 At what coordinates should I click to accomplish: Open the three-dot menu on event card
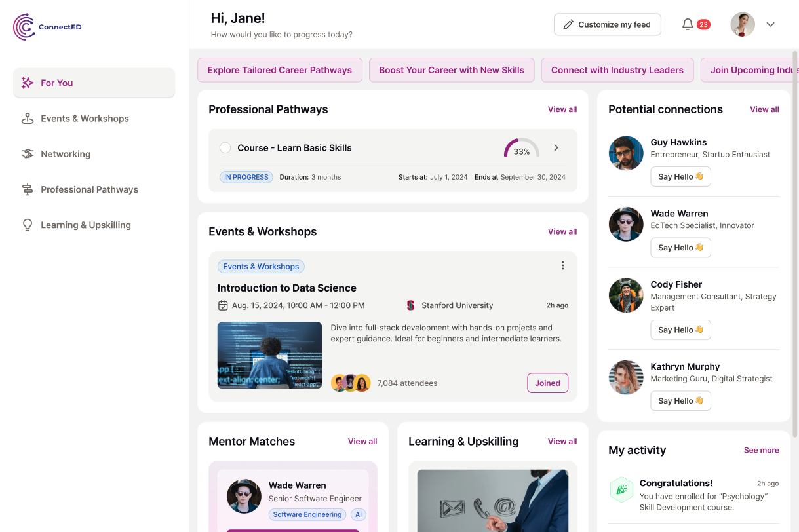[x=562, y=265]
